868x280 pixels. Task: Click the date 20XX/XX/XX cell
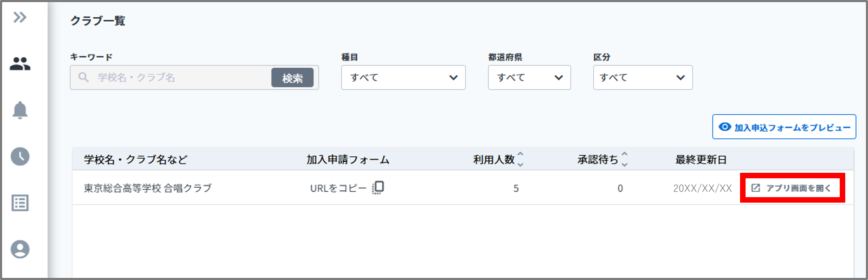702,188
